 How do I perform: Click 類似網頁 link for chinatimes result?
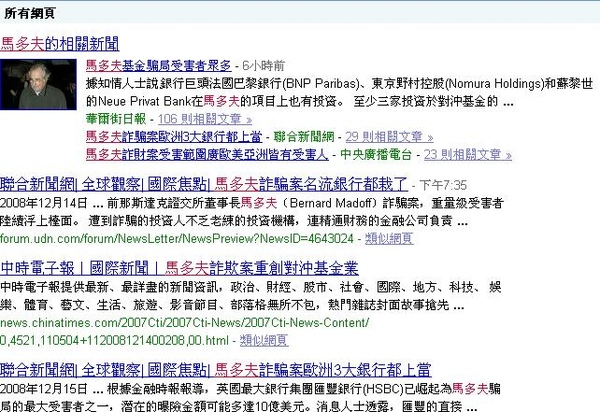point(264,340)
